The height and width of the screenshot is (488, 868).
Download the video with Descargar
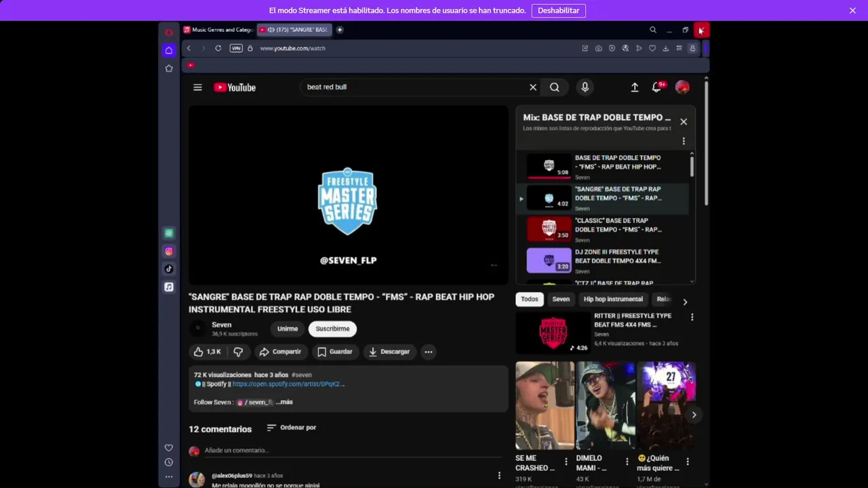(389, 352)
